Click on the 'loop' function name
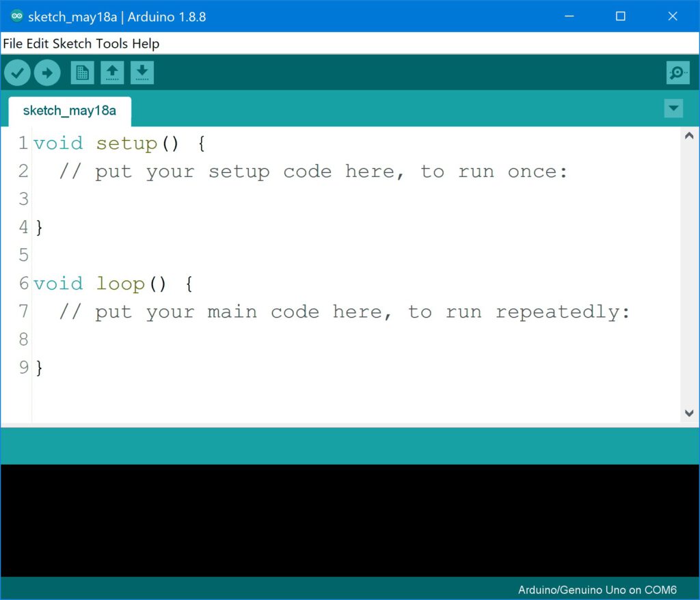700x600 pixels. tap(120, 284)
